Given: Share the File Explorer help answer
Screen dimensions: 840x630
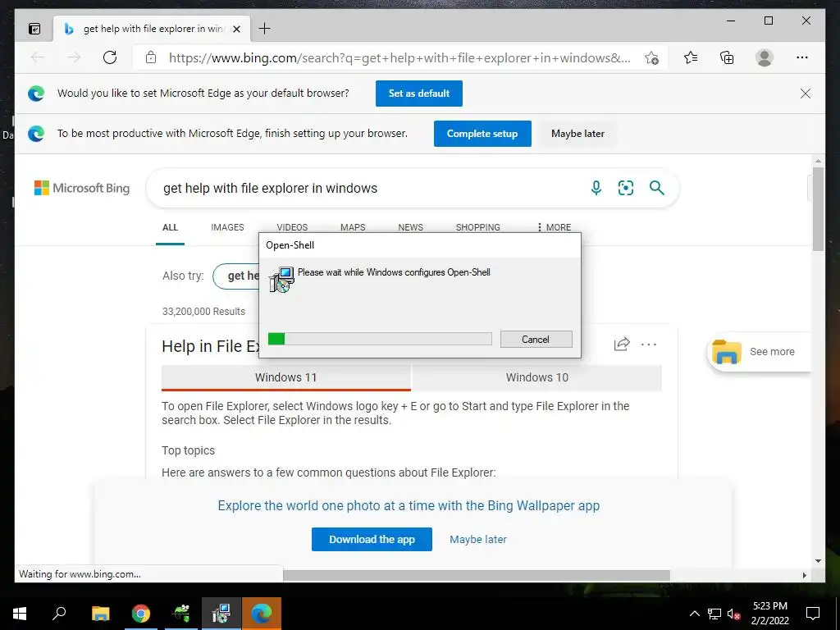Looking at the screenshot, I should click(x=622, y=344).
